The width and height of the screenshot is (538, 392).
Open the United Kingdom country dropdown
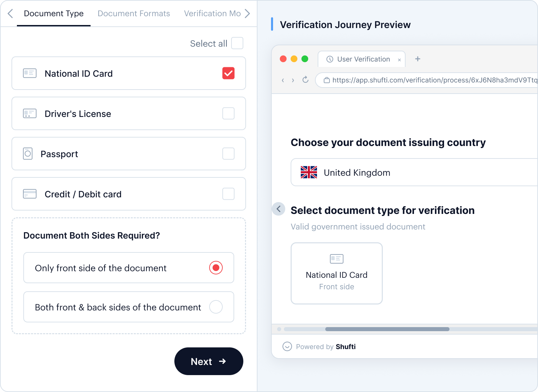click(414, 172)
